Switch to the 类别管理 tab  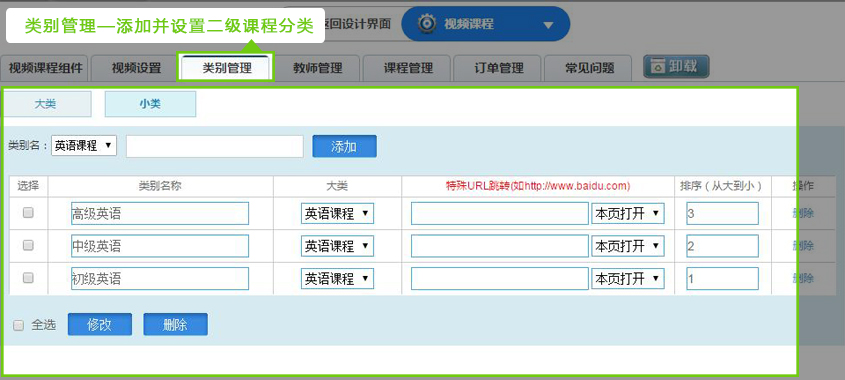[226, 68]
